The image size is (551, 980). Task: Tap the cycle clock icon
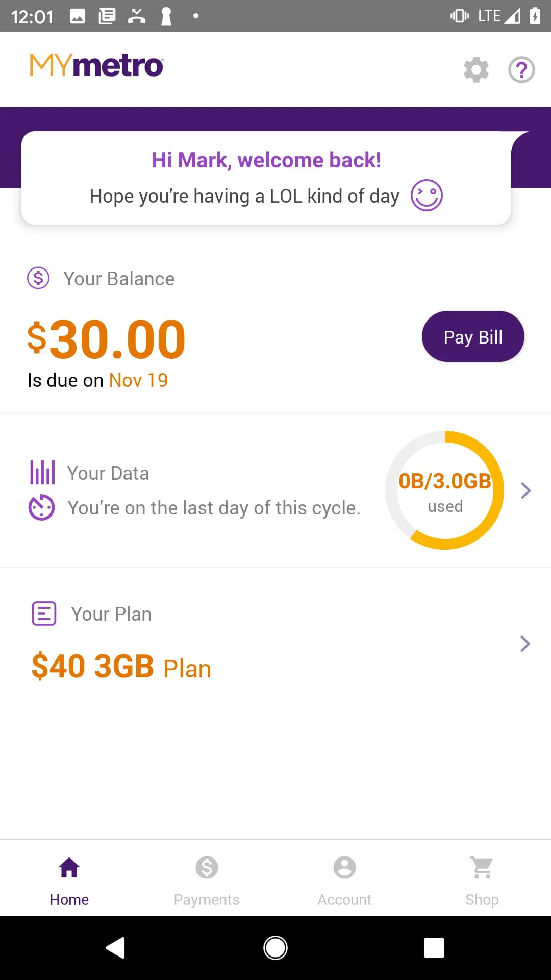click(x=41, y=507)
